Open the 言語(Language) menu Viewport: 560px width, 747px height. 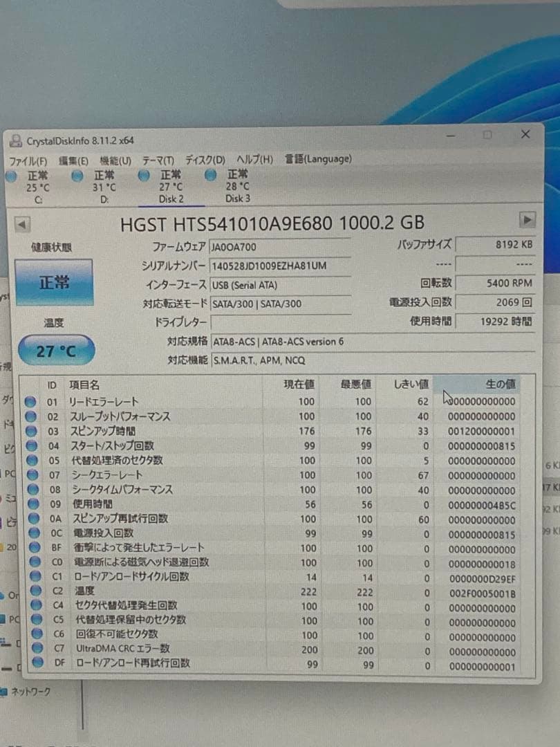point(317,159)
